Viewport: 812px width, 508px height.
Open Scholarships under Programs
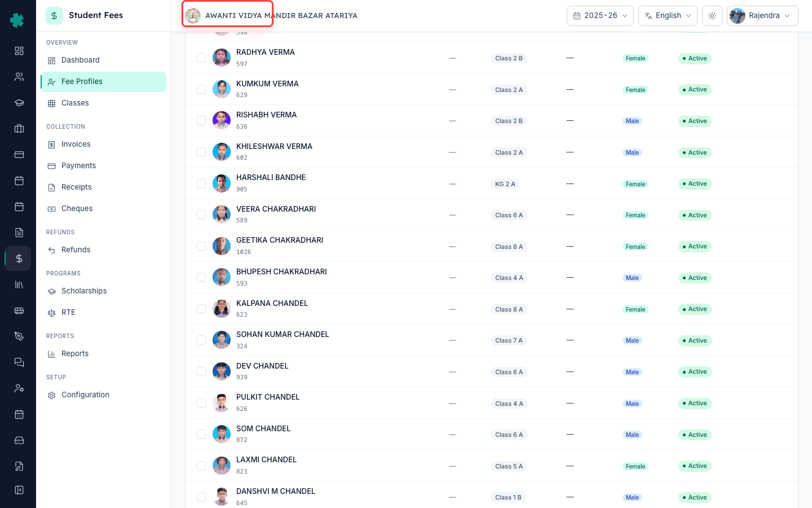point(103,291)
